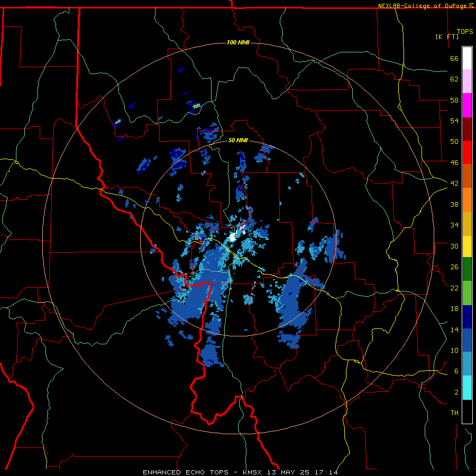Select the 2 legend value
This screenshot has width=476, height=476.
(456, 392)
